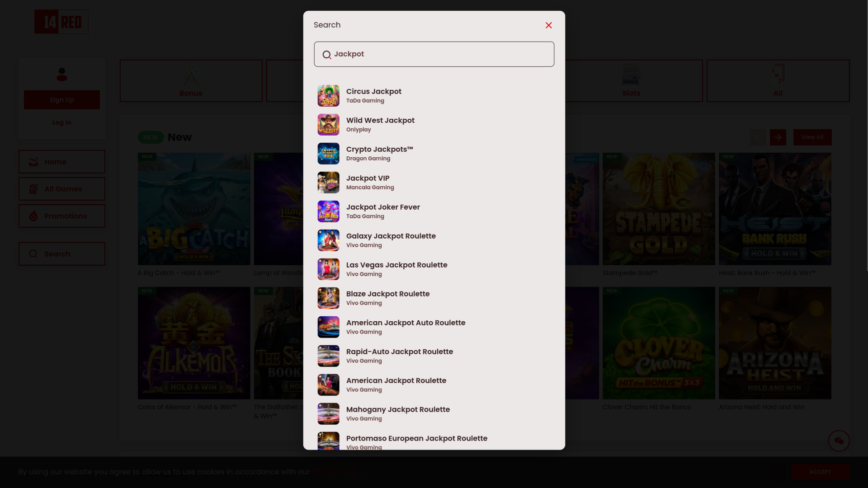Image resolution: width=868 pixels, height=488 pixels.
Task: Open Promotions via the flame icon
Action: [x=33, y=216]
